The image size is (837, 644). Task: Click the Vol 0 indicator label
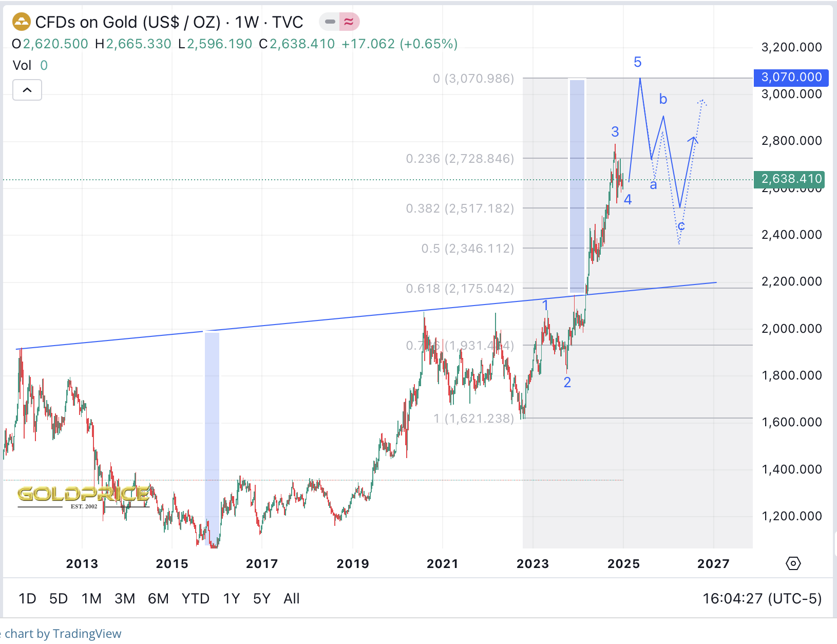30,65
